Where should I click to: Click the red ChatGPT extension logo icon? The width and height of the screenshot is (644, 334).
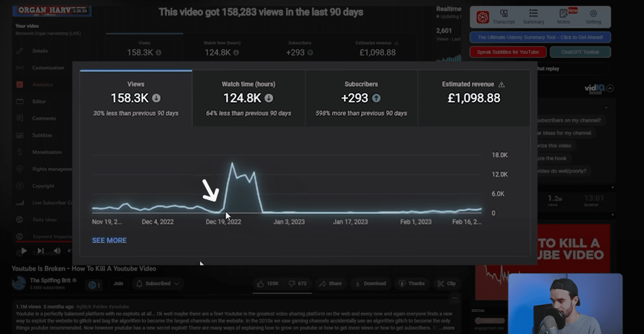tap(482, 17)
